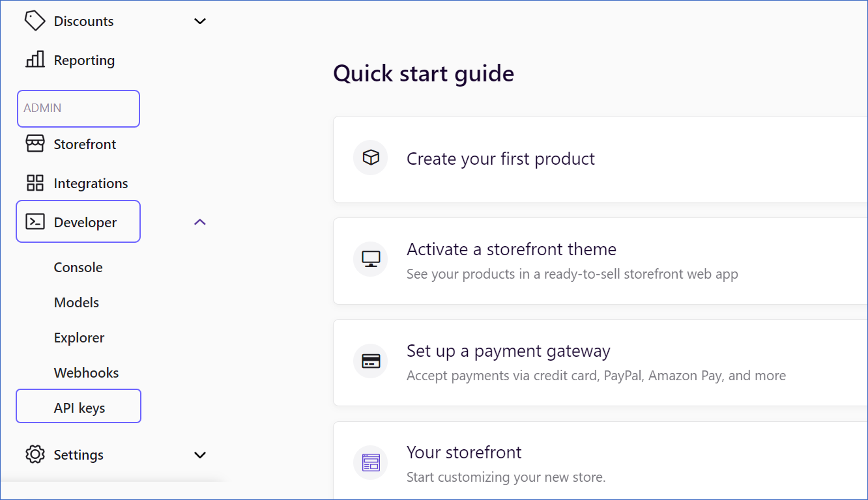Click the box icon beside Create your first product
Viewport: 868px width, 500px height.
(x=371, y=158)
